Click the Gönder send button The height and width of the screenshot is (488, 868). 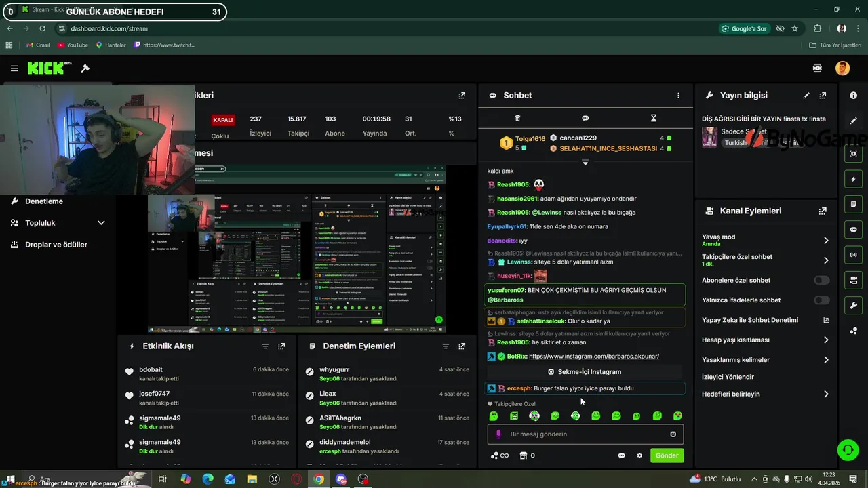(x=667, y=455)
